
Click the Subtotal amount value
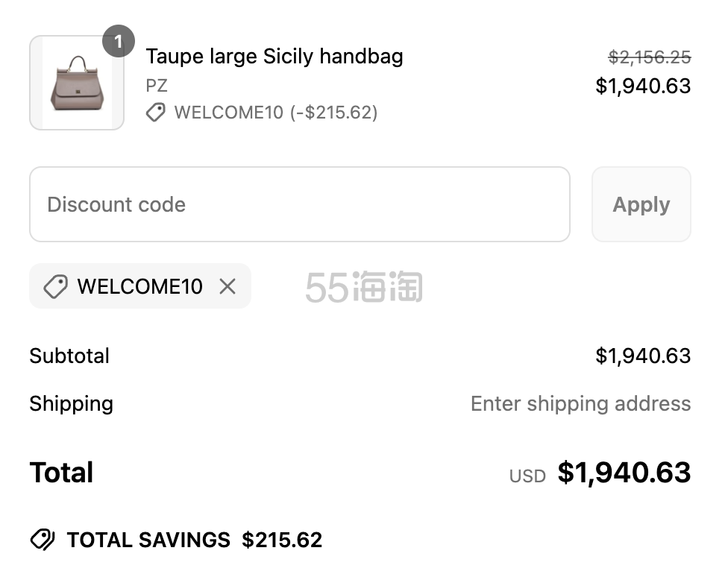(x=643, y=356)
